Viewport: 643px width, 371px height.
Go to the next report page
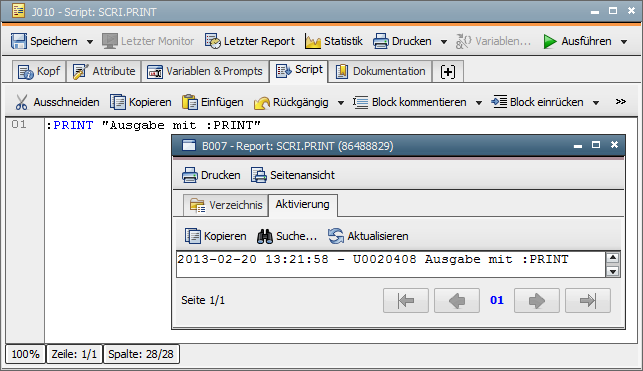(537, 300)
